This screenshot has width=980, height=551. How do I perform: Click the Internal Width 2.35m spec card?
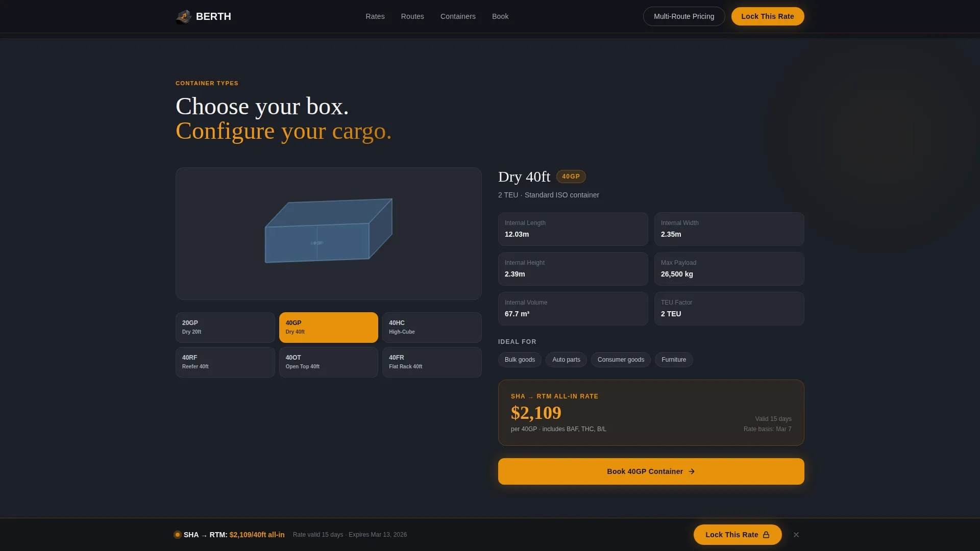(729, 229)
